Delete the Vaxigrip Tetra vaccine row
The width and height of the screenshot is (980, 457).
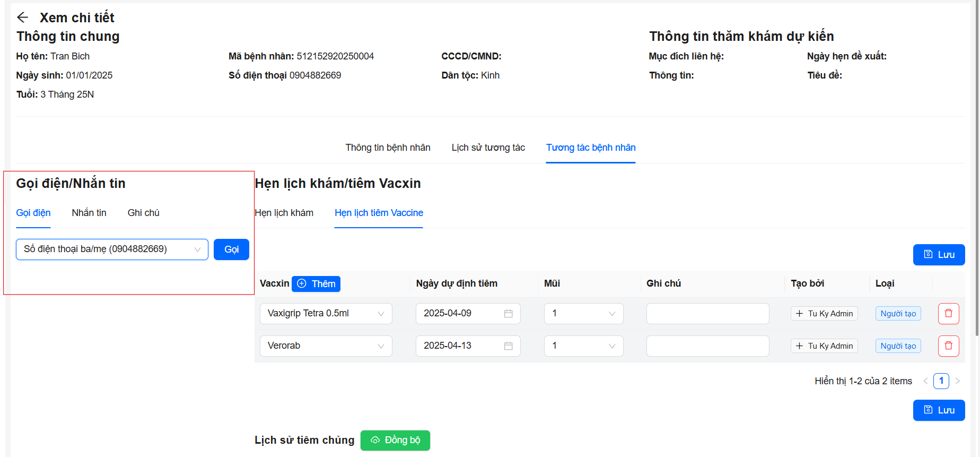[948, 314]
